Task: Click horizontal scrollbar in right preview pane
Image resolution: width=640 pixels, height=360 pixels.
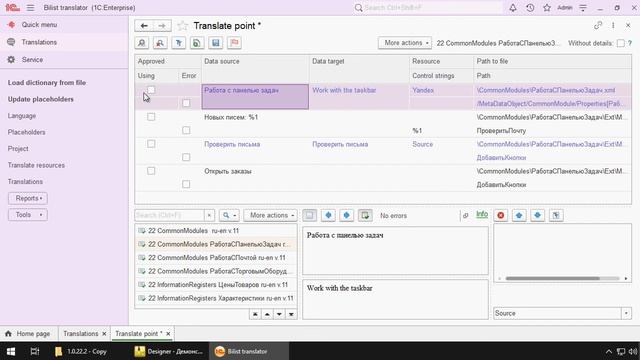Action: (553, 278)
